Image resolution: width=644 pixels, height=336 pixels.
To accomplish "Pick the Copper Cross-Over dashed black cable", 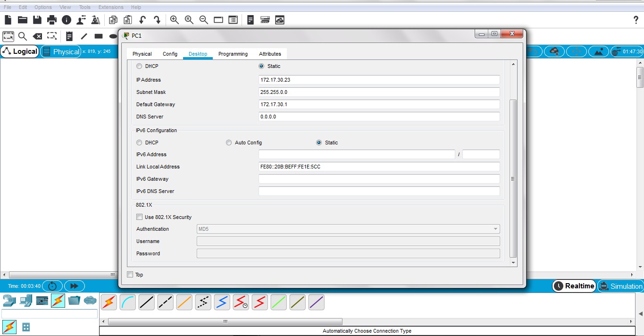I will (x=165, y=302).
